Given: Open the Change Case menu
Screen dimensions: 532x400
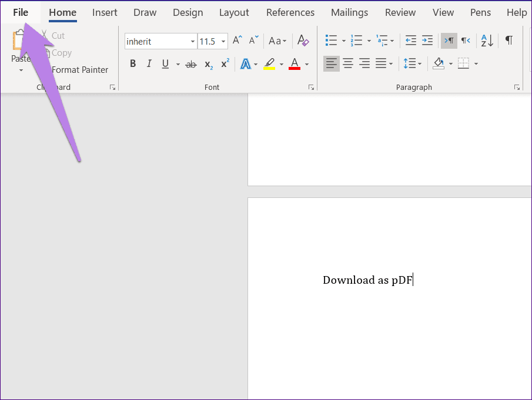Looking at the screenshot, I should [277, 41].
